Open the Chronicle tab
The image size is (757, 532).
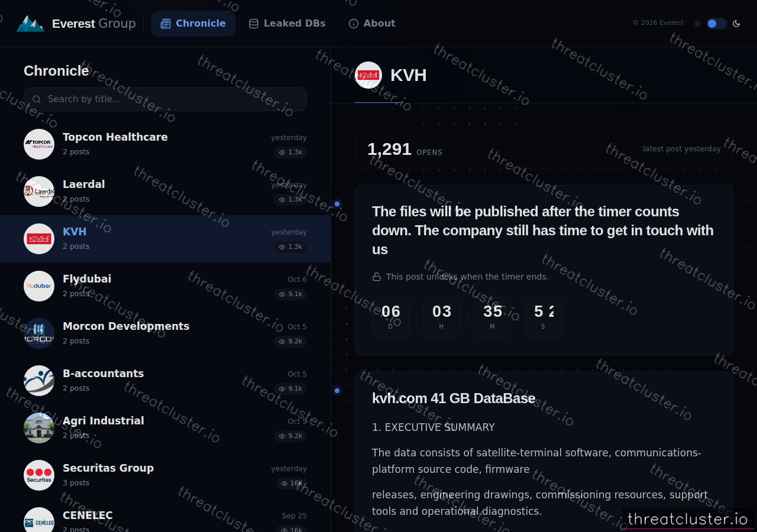coord(193,24)
